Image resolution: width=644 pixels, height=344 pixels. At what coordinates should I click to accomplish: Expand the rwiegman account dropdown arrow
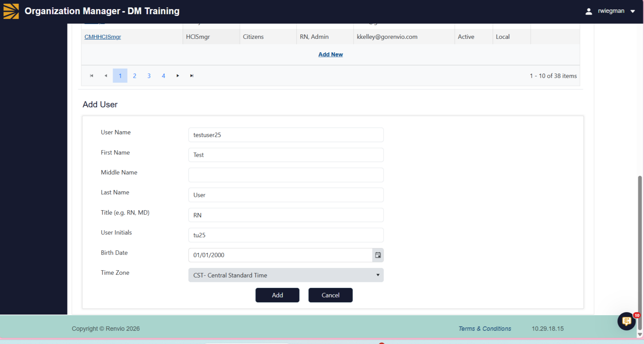[x=633, y=11]
